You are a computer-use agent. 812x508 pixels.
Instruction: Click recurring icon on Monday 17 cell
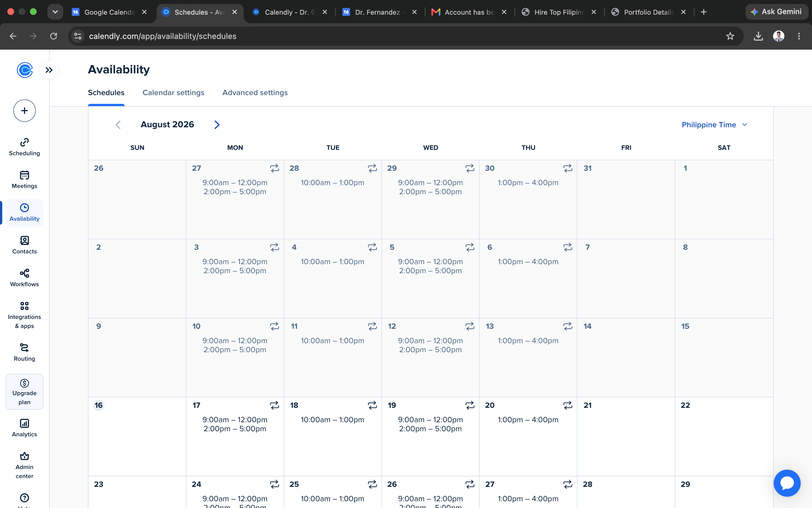(x=274, y=405)
